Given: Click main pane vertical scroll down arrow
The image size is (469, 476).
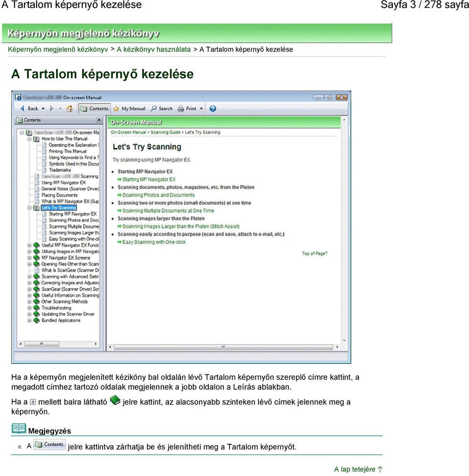Looking at the screenshot, I should (x=344, y=341).
